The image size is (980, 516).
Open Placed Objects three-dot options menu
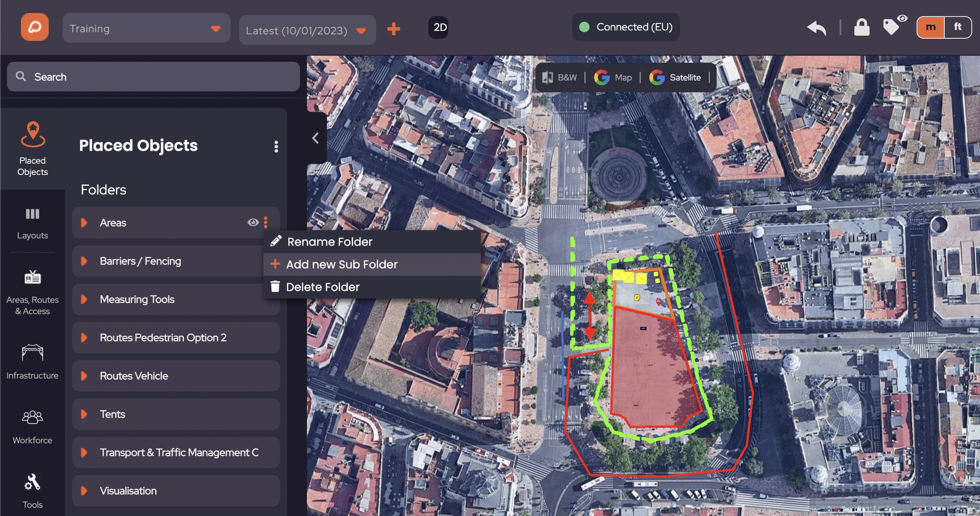(276, 146)
